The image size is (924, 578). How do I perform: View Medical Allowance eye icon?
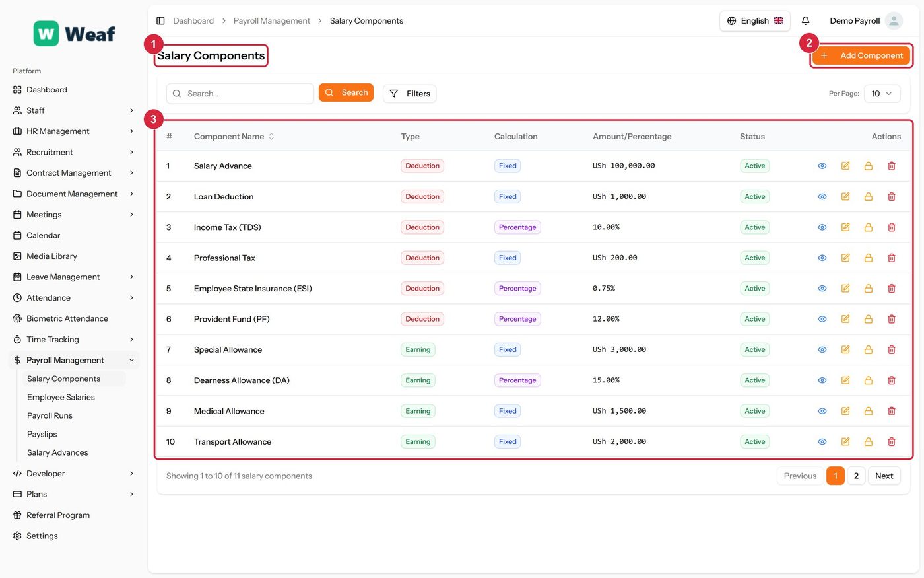(x=822, y=411)
